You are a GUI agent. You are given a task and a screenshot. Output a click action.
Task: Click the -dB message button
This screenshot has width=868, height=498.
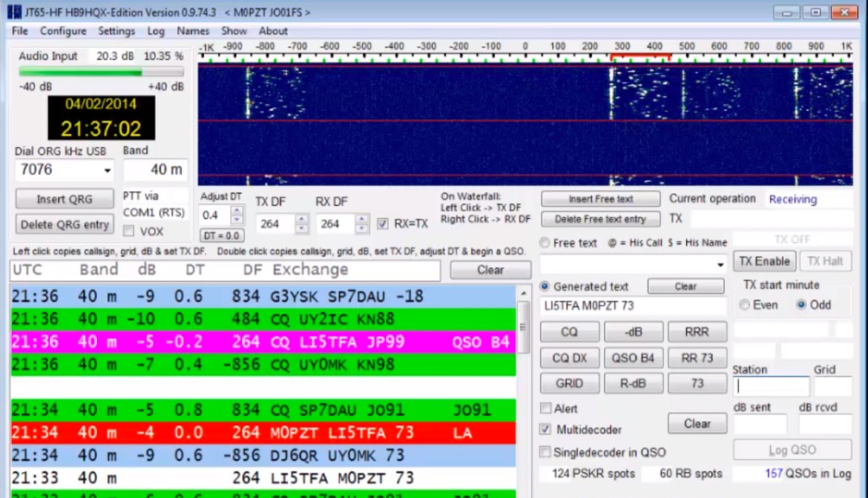click(x=633, y=332)
